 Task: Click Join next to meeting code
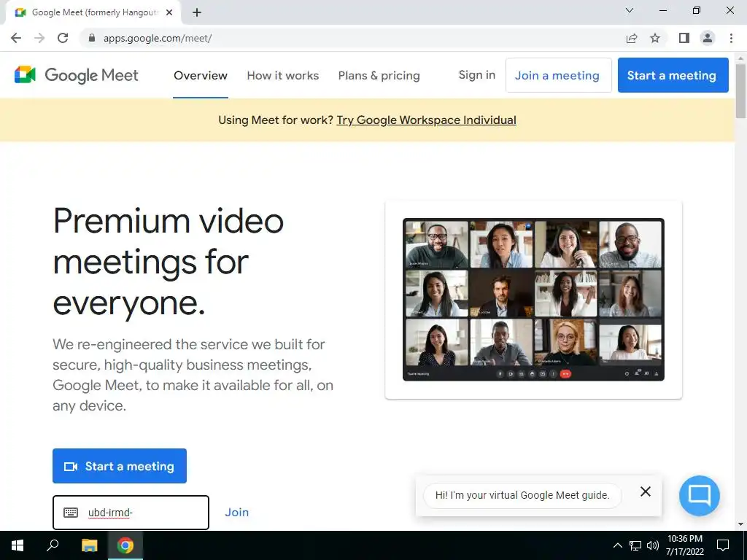point(237,513)
